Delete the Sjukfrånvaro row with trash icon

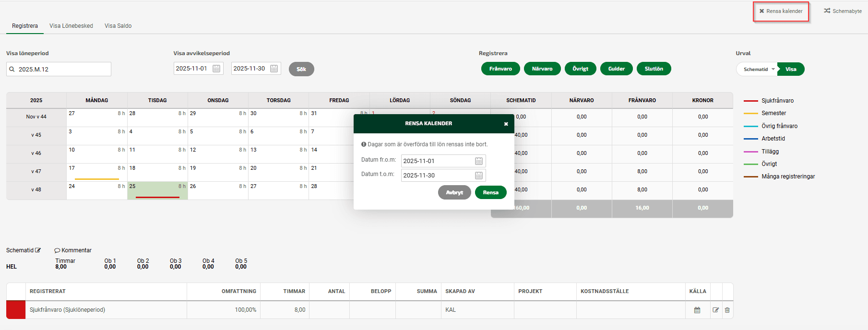[727, 310]
